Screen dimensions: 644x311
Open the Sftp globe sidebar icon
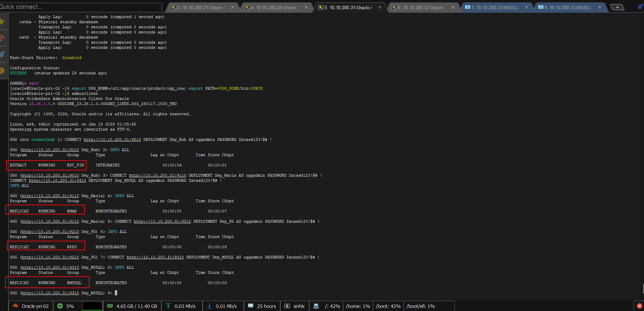2,71
